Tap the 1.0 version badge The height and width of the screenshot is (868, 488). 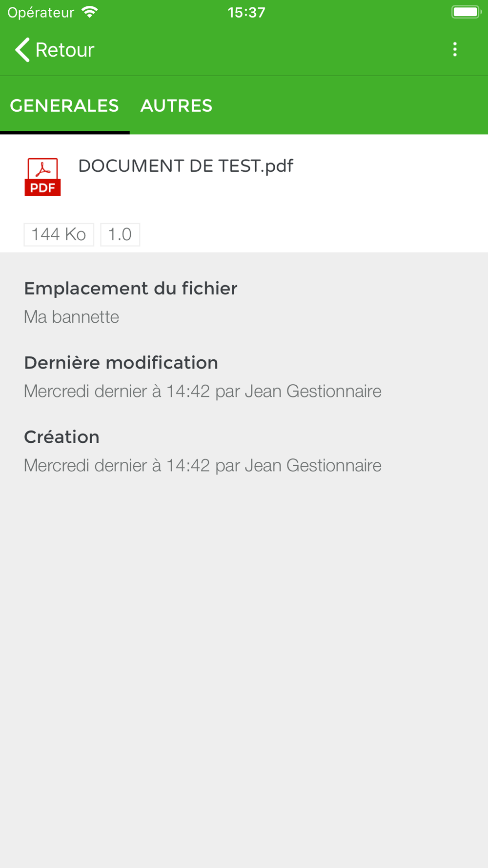pos(120,234)
